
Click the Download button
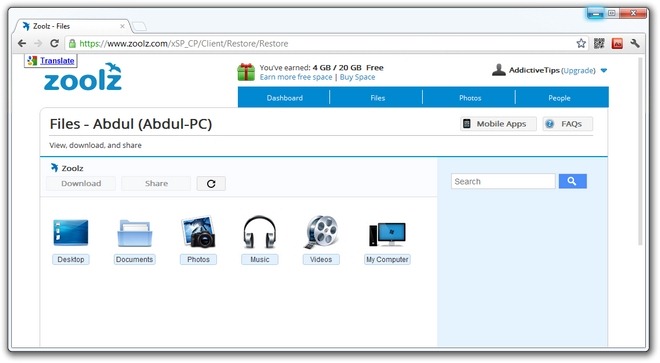coord(81,184)
